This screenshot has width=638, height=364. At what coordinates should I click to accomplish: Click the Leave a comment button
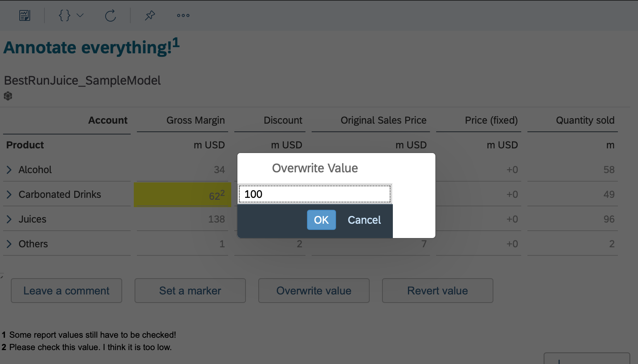coord(67,291)
